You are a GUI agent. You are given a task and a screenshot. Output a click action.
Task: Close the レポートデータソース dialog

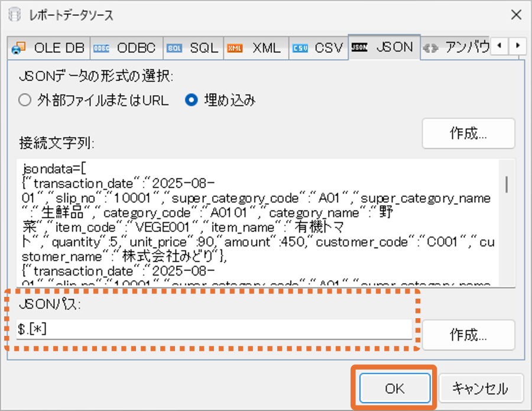click(x=516, y=15)
